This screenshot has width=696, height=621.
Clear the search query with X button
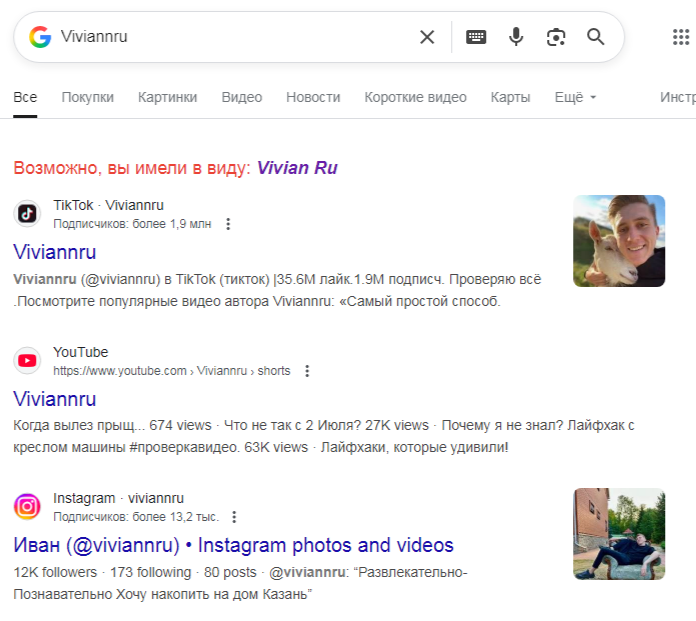pyautogui.click(x=427, y=37)
